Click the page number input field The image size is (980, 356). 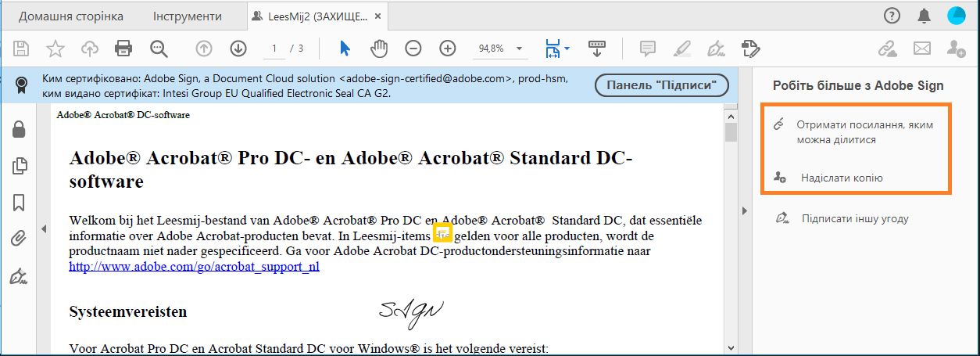pyautogui.click(x=275, y=49)
